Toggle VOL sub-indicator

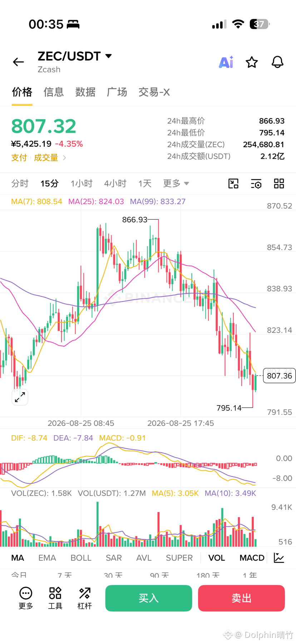coord(217,558)
